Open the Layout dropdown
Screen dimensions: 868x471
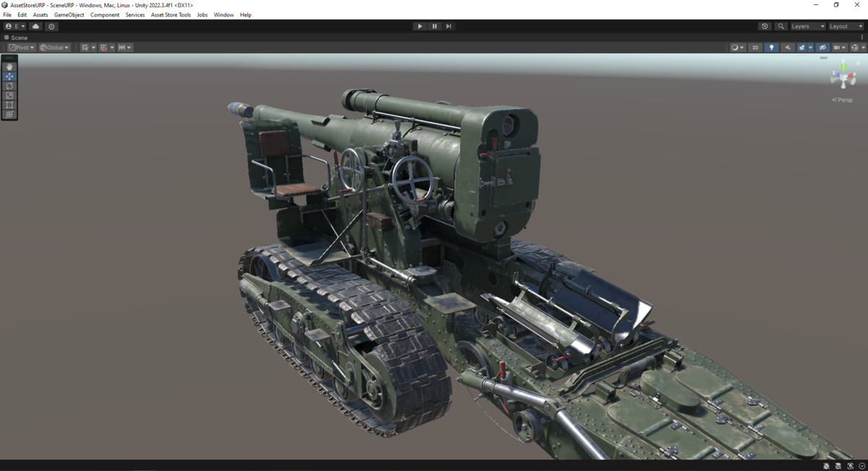[x=841, y=26]
